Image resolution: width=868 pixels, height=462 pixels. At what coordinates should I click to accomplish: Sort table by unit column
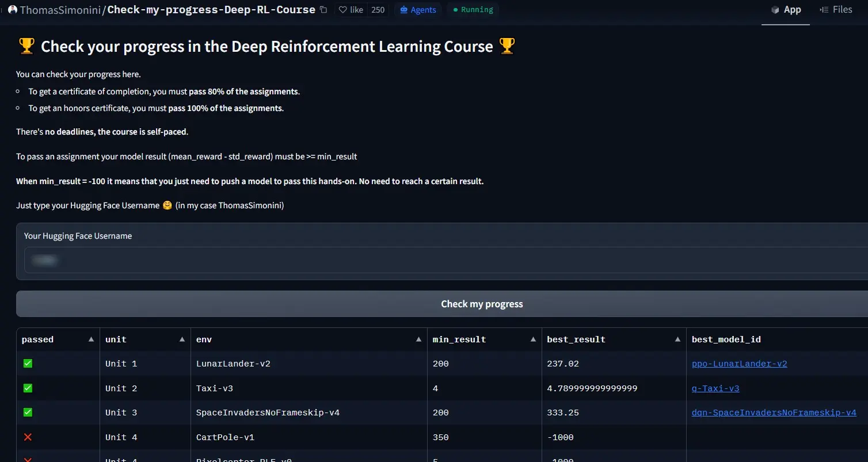(182, 339)
